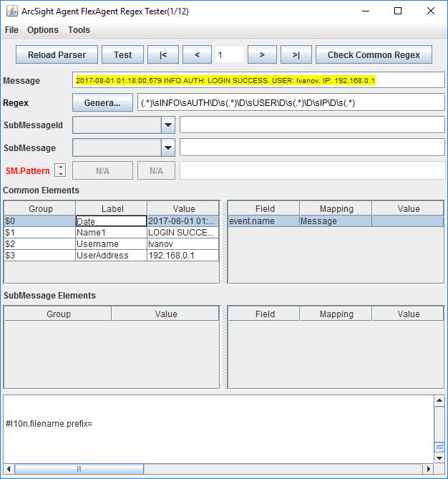Jump to last message with >| button
The image size is (448, 479).
coord(296,54)
